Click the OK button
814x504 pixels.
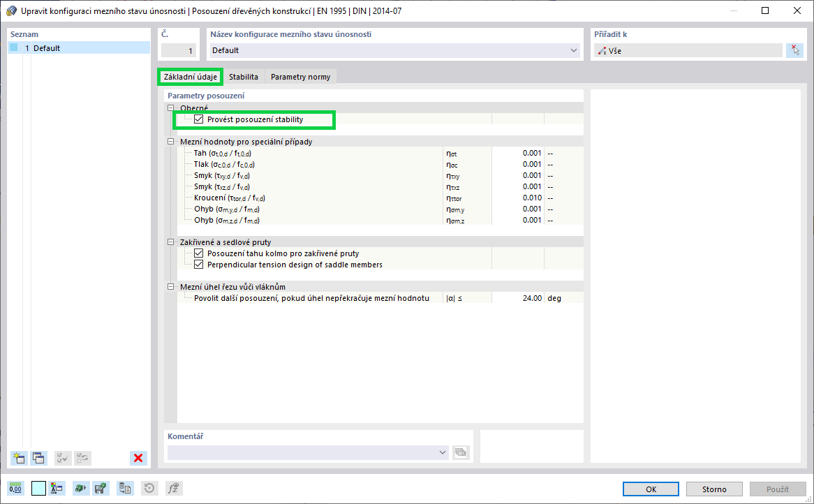click(651, 489)
